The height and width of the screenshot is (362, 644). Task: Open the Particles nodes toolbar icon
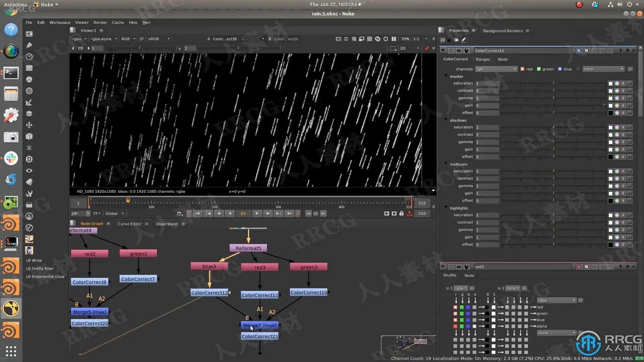pos(29,148)
